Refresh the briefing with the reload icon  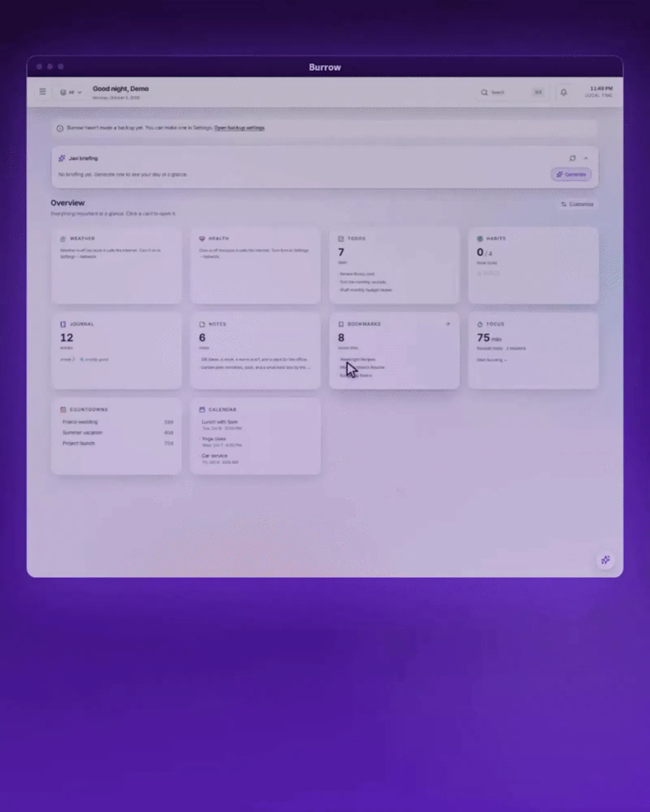(572, 158)
